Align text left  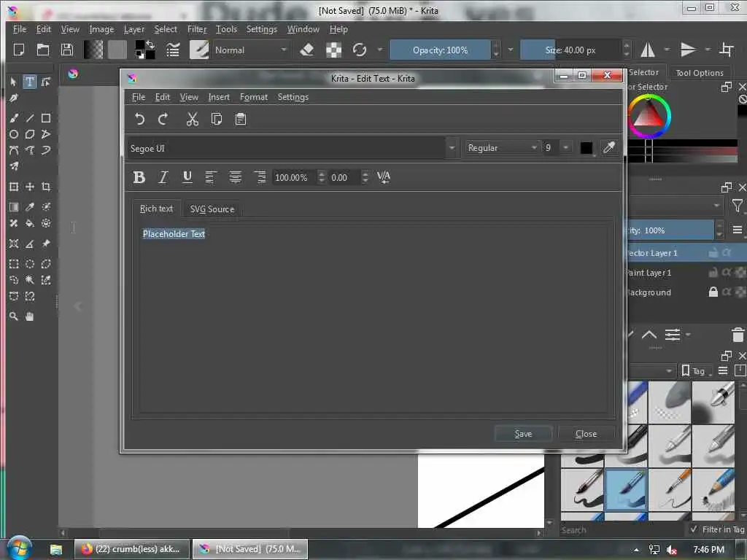pos(211,177)
